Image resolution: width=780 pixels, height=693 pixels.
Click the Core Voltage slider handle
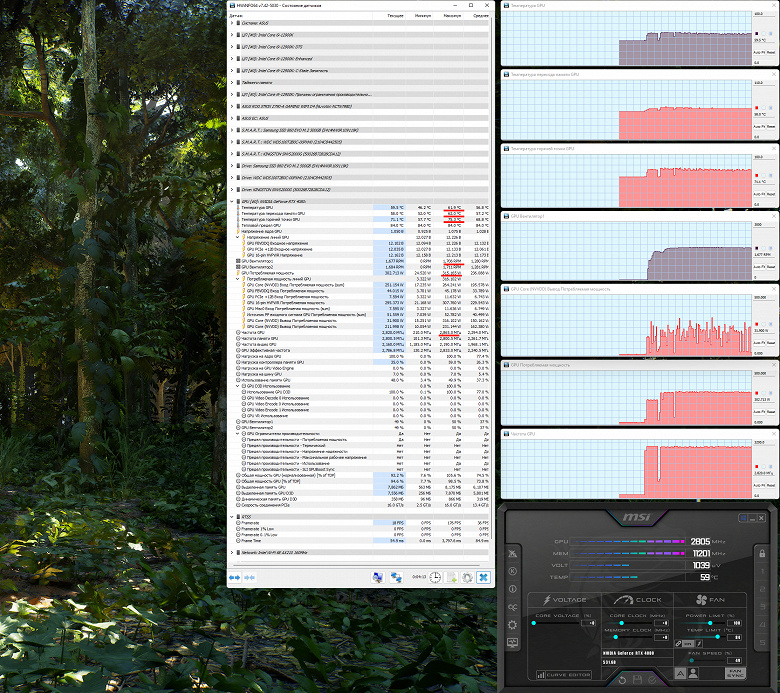pyautogui.click(x=534, y=623)
